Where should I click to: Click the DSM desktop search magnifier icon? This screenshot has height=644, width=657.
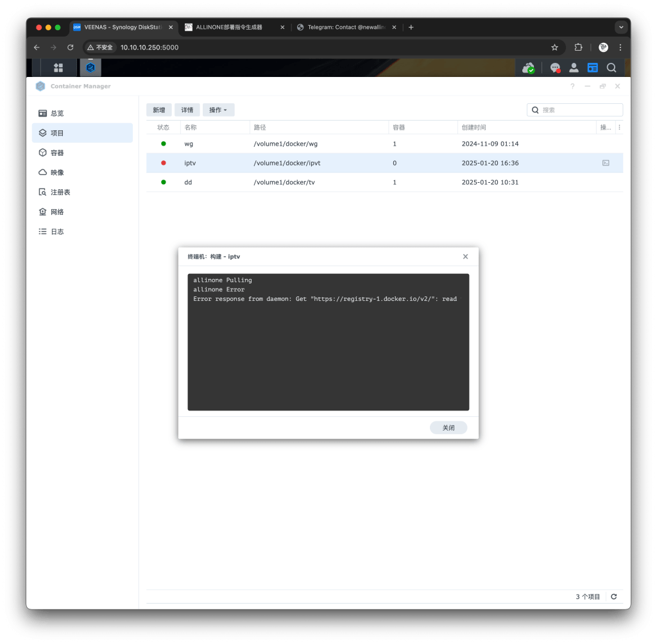tap(611, 67)
